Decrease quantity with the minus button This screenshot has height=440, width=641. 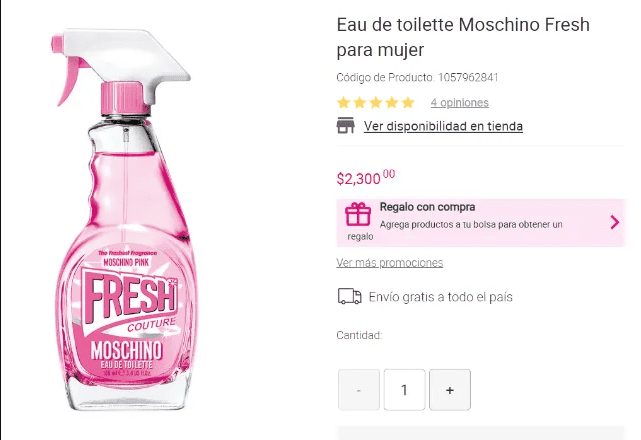click(359, 390)
